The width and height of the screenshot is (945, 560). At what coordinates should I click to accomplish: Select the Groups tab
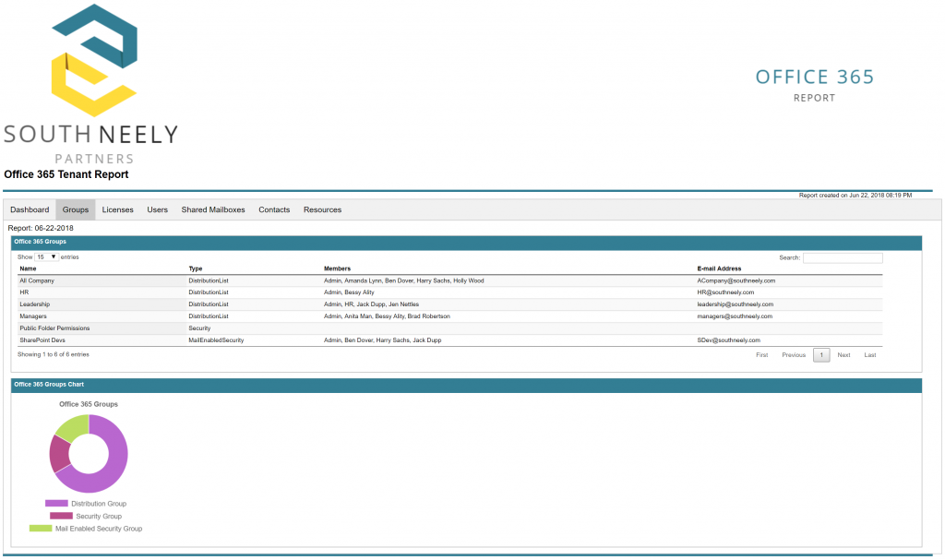tap(76, 209)
